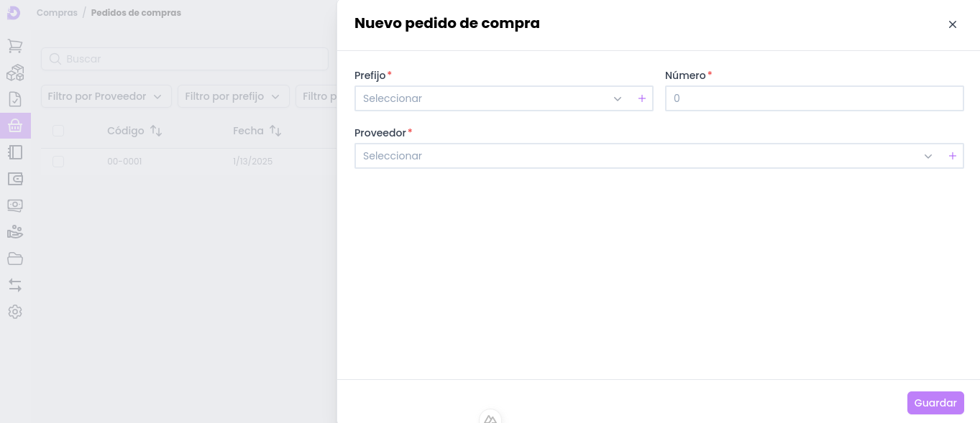Click the Guardar button
Viewport: 980px width, 423px height.
pos(935,403)
